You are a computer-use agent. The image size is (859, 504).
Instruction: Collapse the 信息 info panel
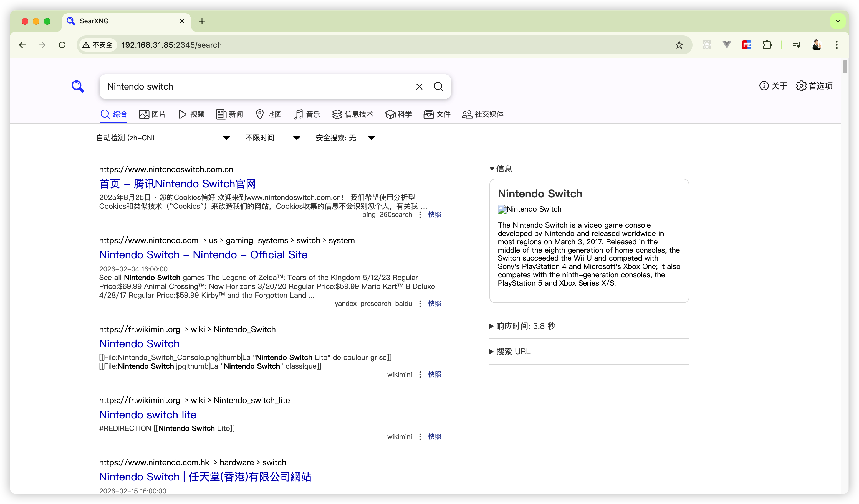point(501,169)
